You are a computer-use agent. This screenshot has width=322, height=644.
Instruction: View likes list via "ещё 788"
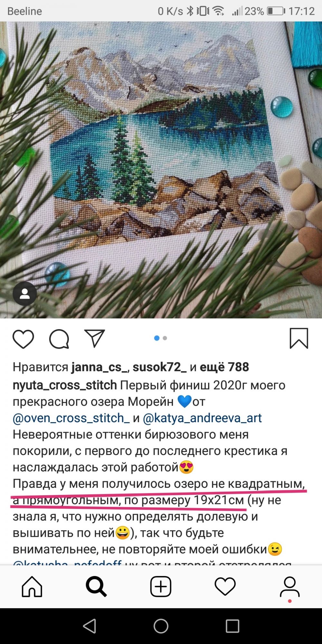click(x=224, y=367)
